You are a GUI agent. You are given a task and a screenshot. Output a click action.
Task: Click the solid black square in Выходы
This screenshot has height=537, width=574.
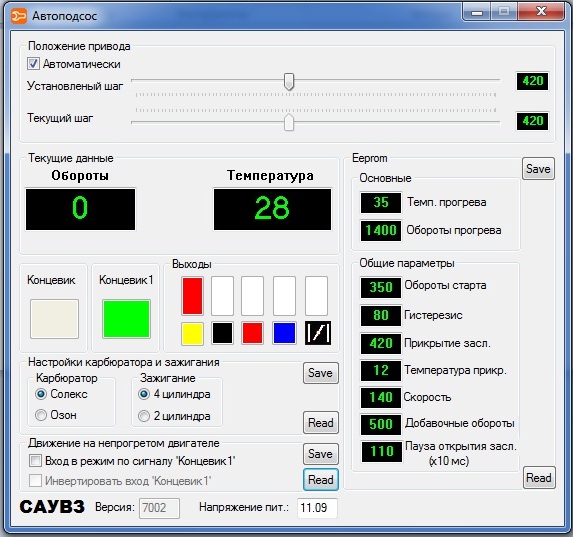coord(222,333)
